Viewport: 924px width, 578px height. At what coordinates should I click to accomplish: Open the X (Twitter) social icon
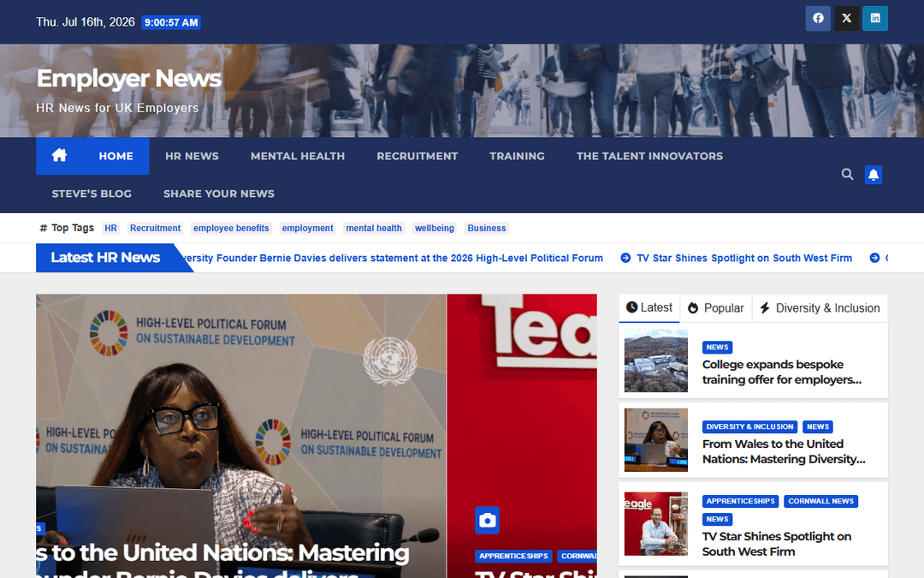(x=847, y=18)
